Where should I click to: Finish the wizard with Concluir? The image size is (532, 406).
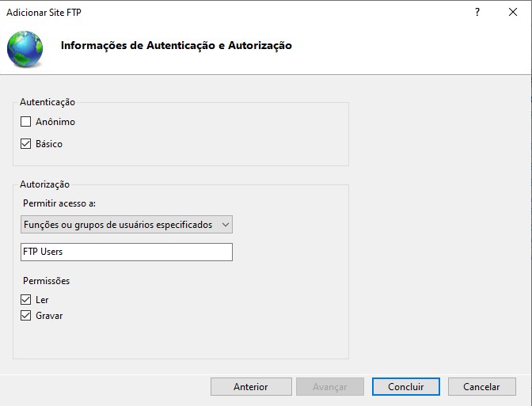pos(405,387)
